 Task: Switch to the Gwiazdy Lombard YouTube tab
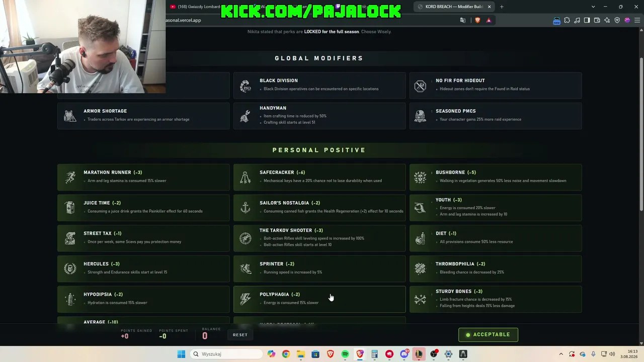195,7
